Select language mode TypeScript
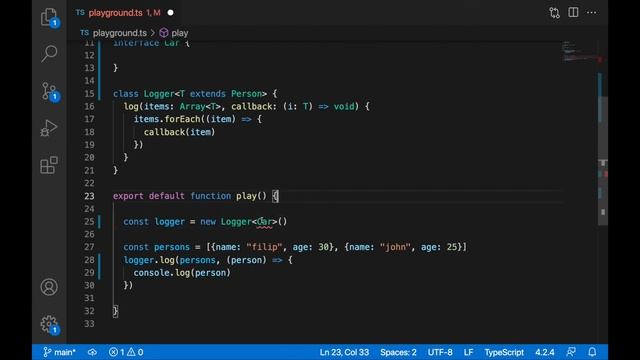The width and height of the screenshot is (640, 360). click(x=504, y=352)
